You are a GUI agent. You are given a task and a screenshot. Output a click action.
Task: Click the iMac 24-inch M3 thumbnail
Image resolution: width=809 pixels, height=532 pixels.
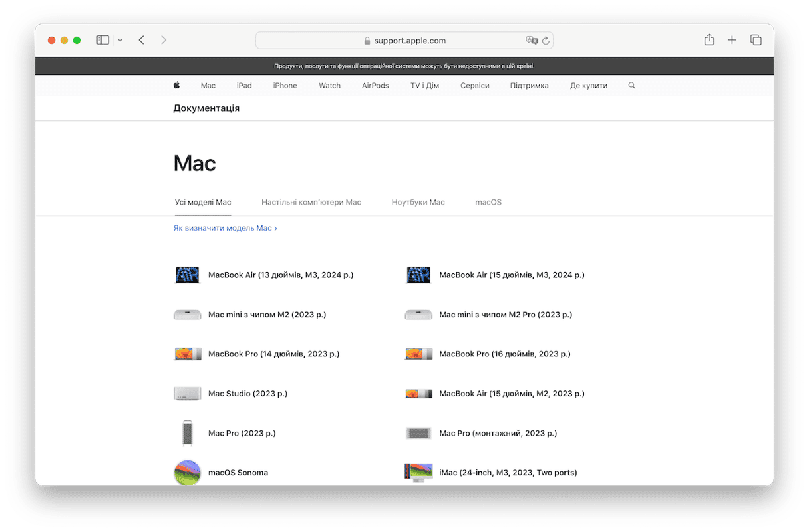click(418, 473)
